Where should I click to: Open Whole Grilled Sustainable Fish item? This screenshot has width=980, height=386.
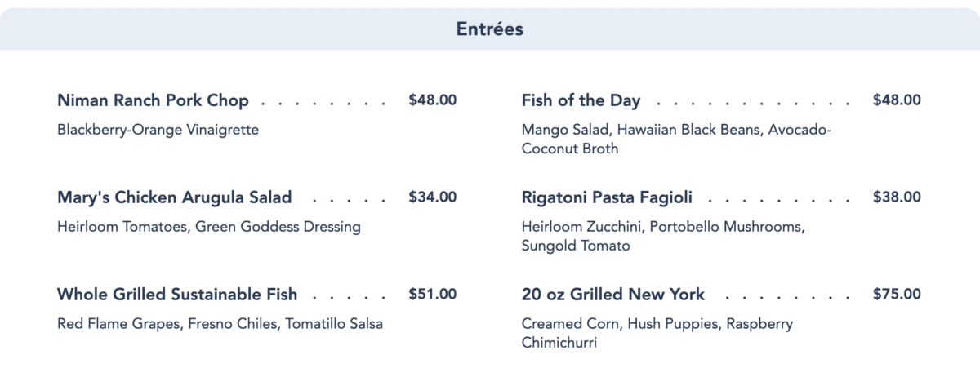177,294
